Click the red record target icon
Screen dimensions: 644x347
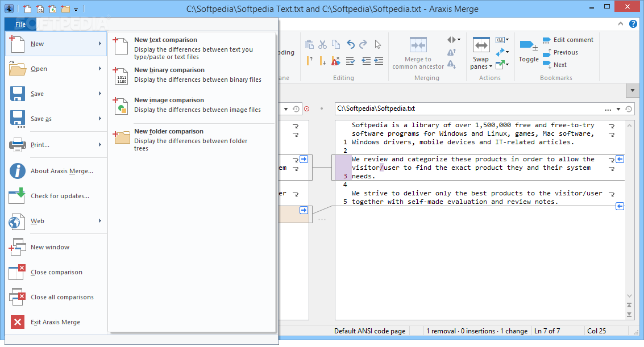click(307, 108)
